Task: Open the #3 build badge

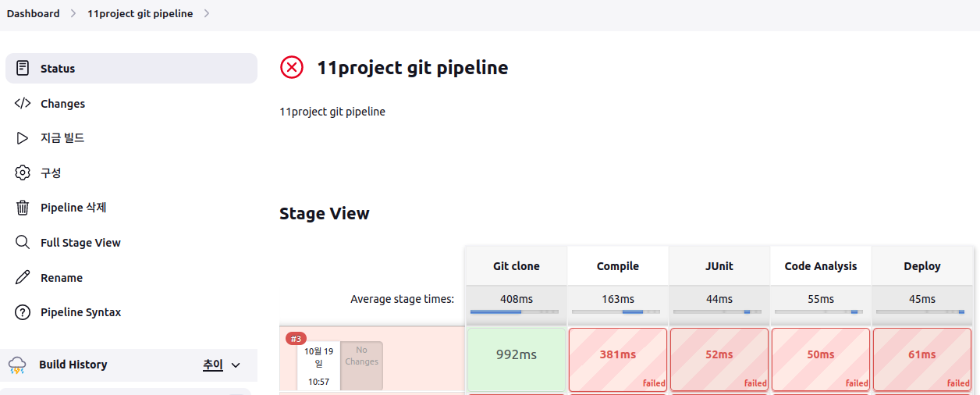Action: click(296, 339)
